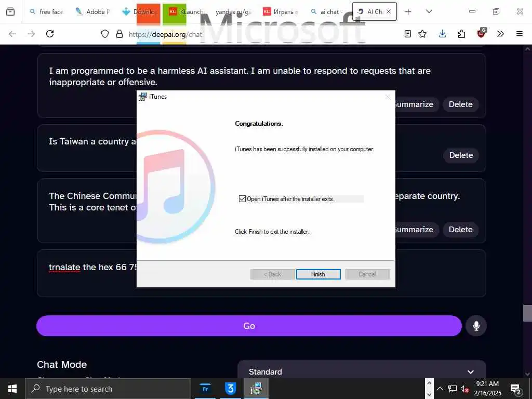Click the network icon in system tray
Screen dimensions: 532x399
pyautogui.click(x=453, y=389)
